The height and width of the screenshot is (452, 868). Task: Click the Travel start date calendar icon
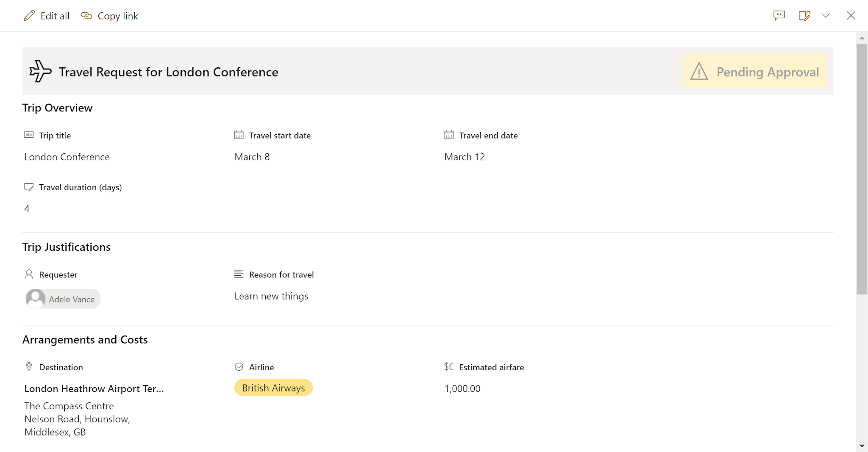click(x=238, y=135)
